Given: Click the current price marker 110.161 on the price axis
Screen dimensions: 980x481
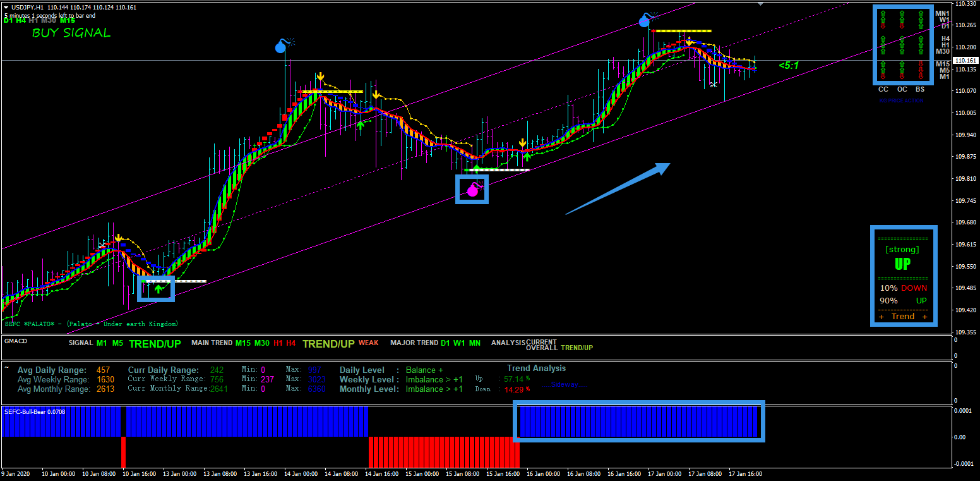Looking at the screenshot, I should tap(965, 61).
